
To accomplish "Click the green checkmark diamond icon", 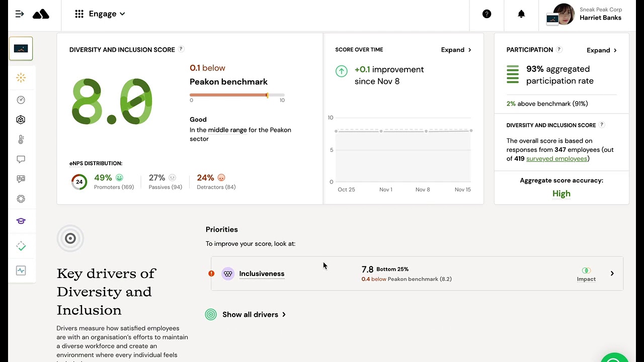I will 21,246.
